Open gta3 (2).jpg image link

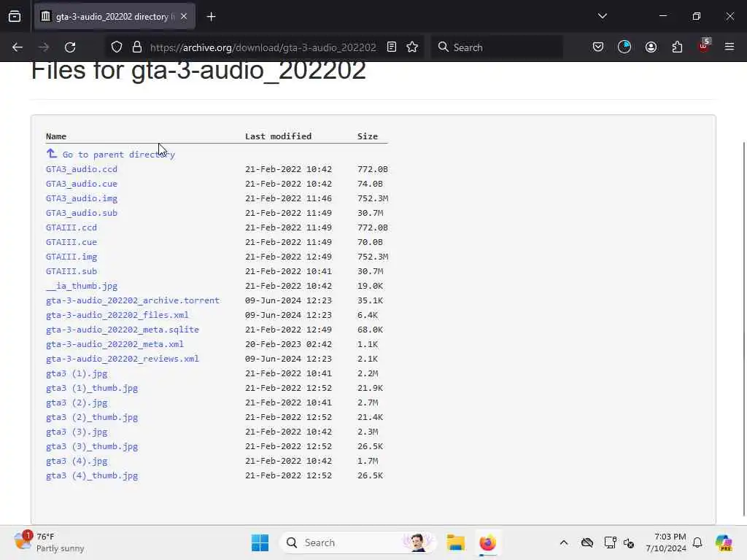coord(77,402)
